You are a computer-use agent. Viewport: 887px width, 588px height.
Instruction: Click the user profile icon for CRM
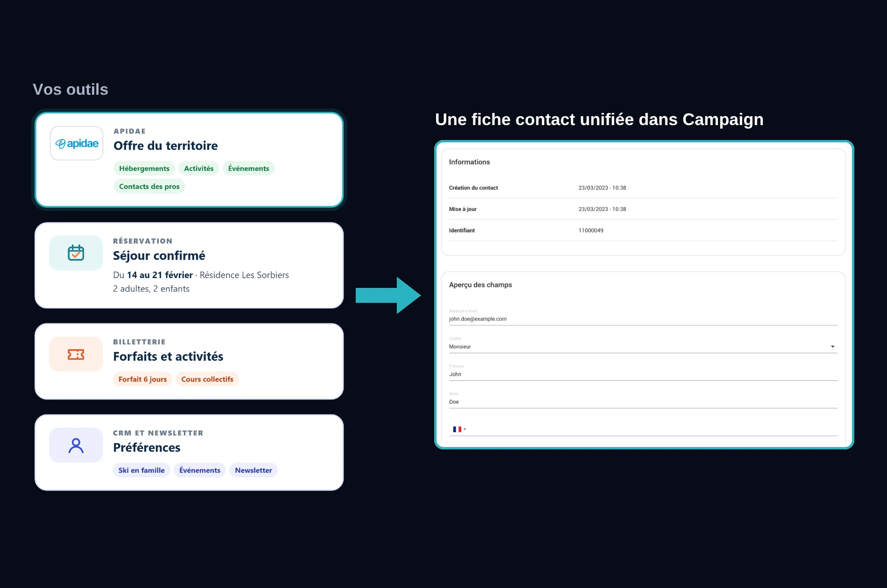tap(76, 445)
